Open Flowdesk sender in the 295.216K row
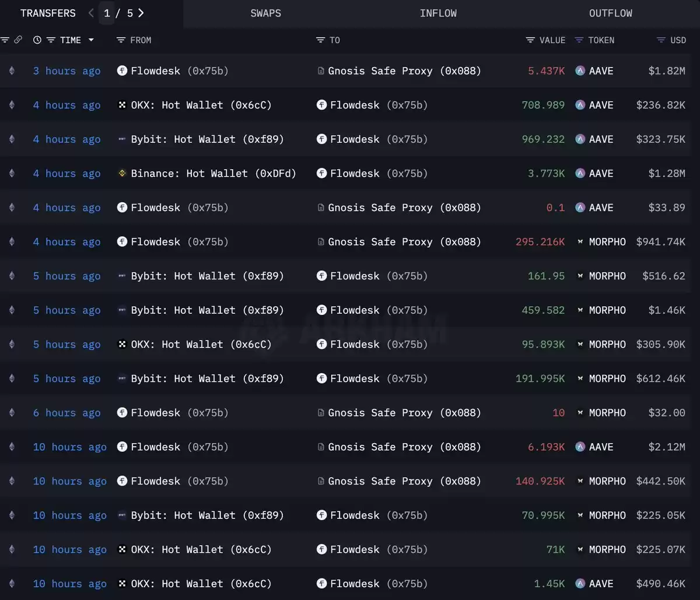The height and width of the screenshot is (600, 700). coord(180,241)
